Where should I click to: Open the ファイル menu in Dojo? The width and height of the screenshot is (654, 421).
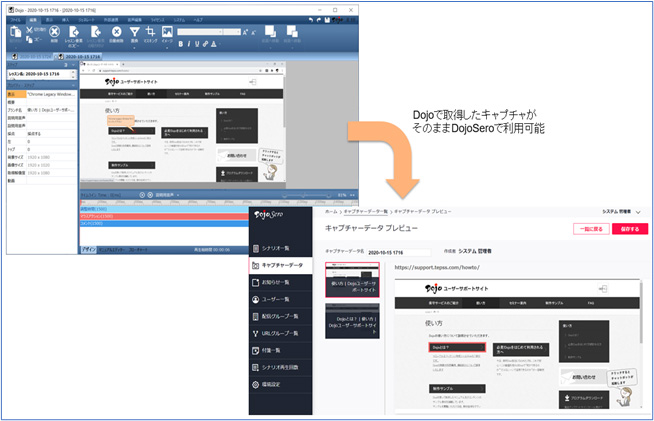[x=15, y=20]
